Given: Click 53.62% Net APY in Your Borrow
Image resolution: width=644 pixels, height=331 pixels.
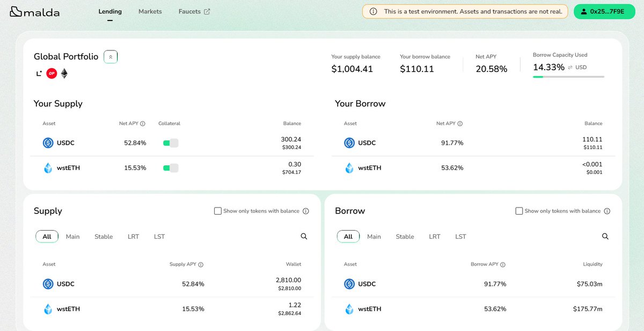Looking at the screenshot, I should coord(452,168).
